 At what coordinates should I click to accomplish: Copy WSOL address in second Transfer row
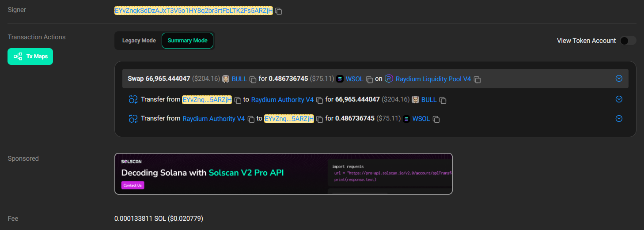tap(436, 119)
